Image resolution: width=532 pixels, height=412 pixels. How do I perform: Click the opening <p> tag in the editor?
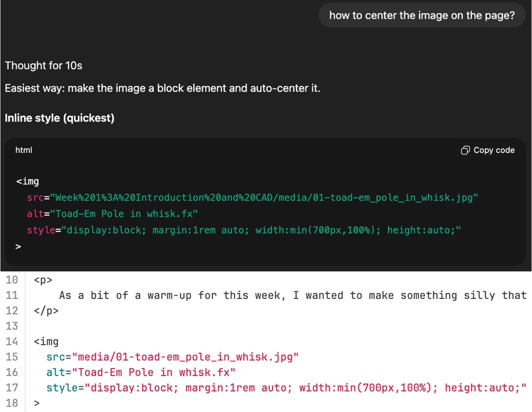point(43,280)
